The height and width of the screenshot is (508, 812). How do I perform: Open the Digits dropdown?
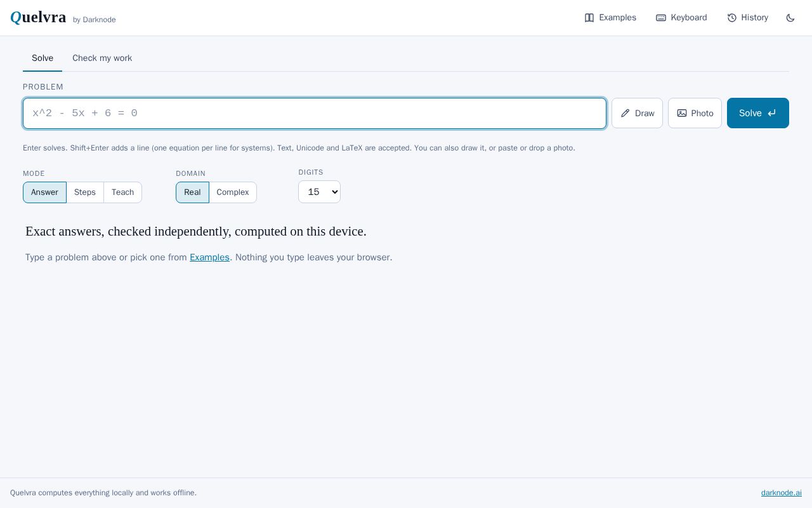click(319, 192)
